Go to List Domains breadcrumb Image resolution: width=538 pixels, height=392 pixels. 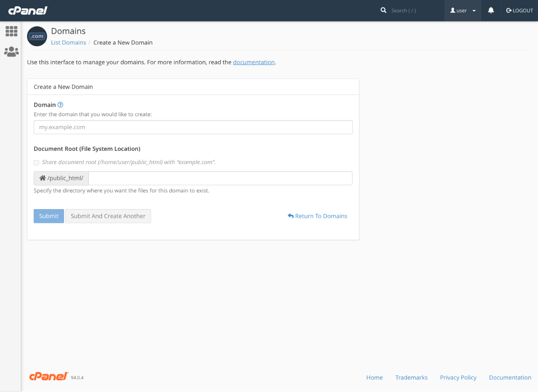pyautogui.click(x=68, y=42)
